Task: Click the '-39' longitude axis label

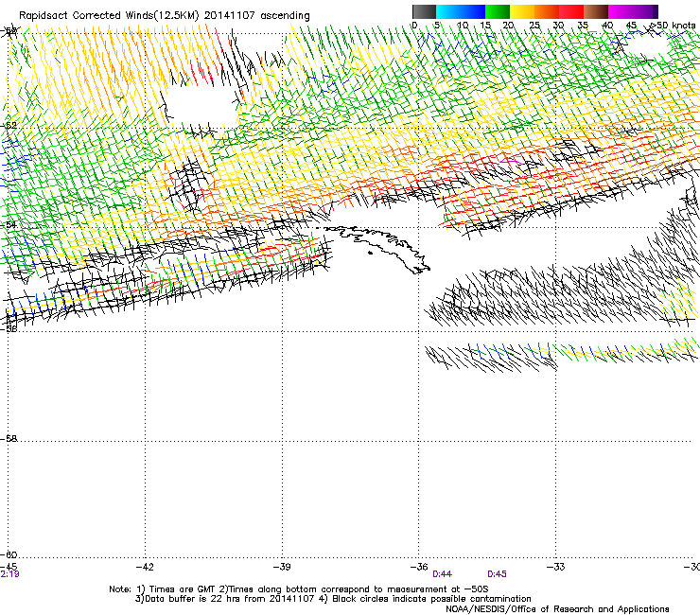Action: pos(282,567)
